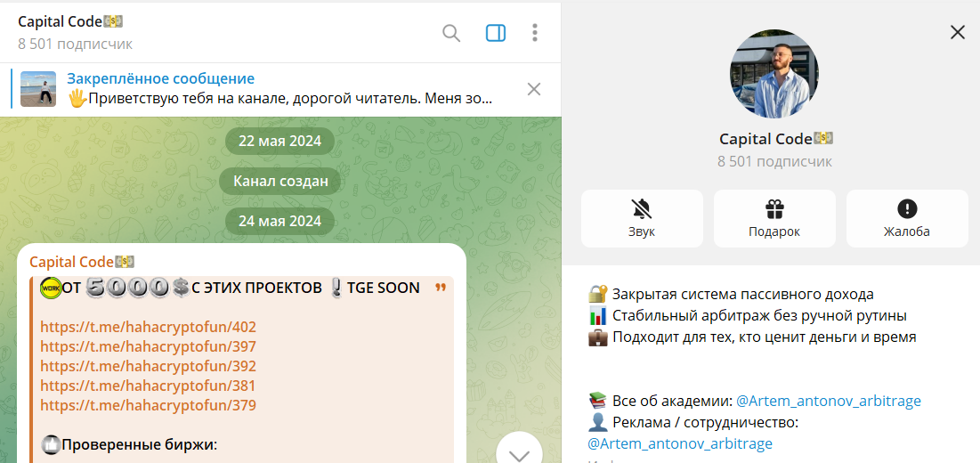980x463 pixels.
Task: Open the three-dot channel options menu
Action: [535, 34]
